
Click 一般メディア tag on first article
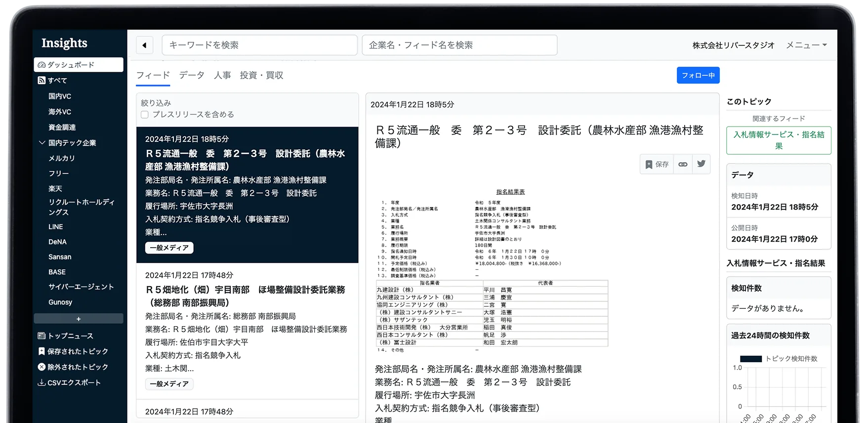(169, 248)
